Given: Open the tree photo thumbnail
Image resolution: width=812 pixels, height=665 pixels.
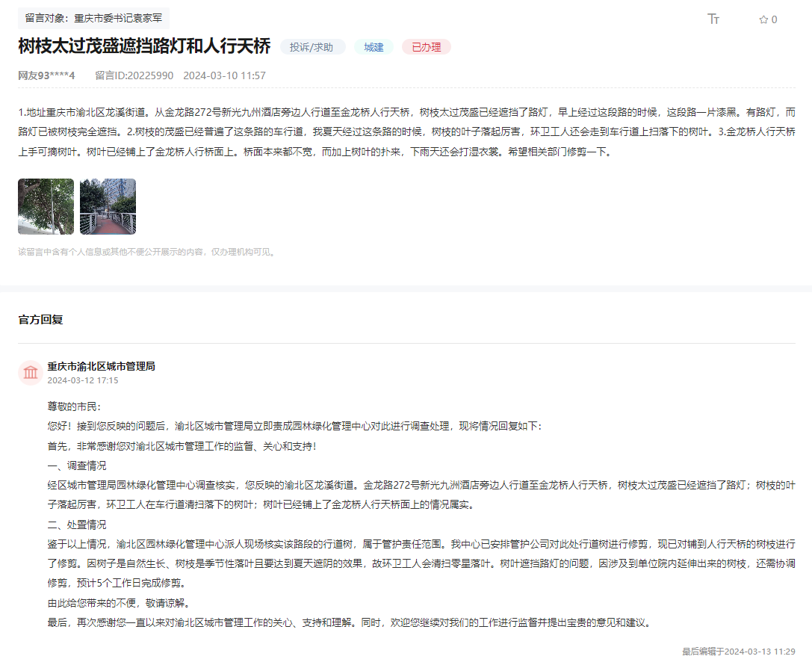Looking at the screenshot, I should pos(46,206).
